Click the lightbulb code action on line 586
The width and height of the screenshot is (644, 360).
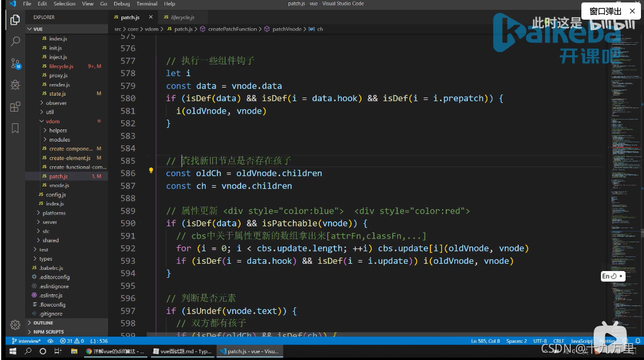point(151,170)
